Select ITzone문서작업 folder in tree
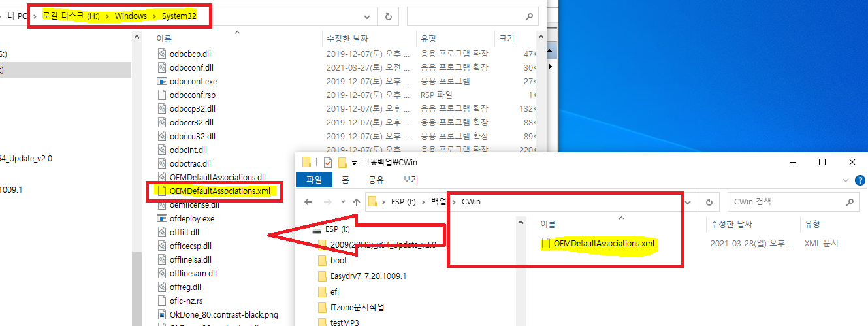The height and width of the screenshot is (326, 868). (x=357, y=307)
